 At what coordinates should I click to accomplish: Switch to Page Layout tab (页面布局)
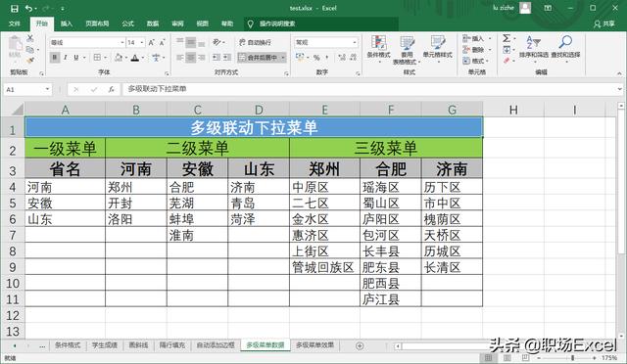[x=97, y=24]
